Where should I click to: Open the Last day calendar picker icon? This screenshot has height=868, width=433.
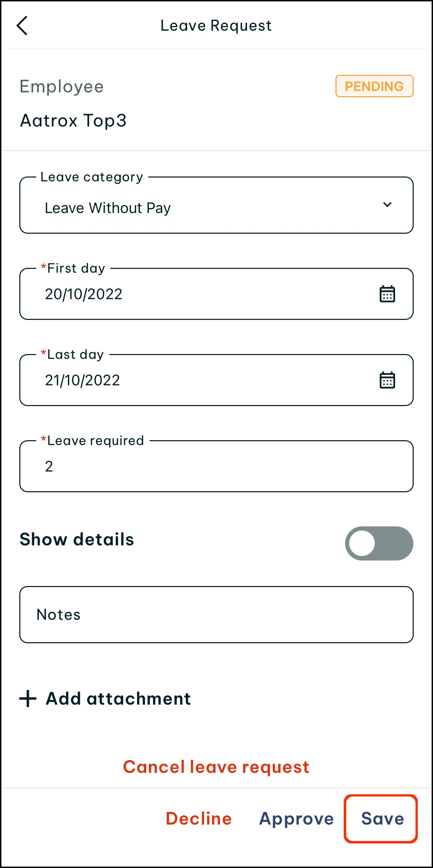coord(387,380)
